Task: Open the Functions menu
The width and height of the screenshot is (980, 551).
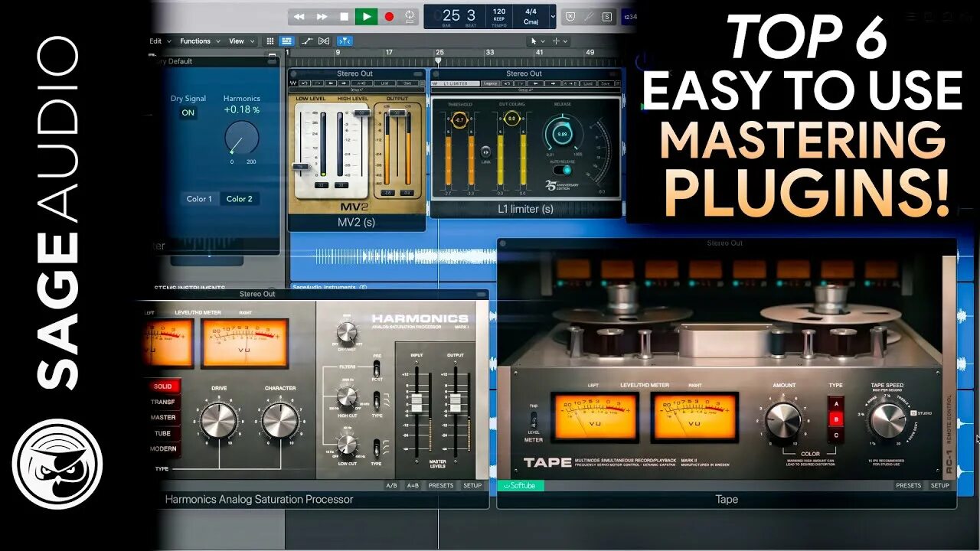Action: (199, 41)
